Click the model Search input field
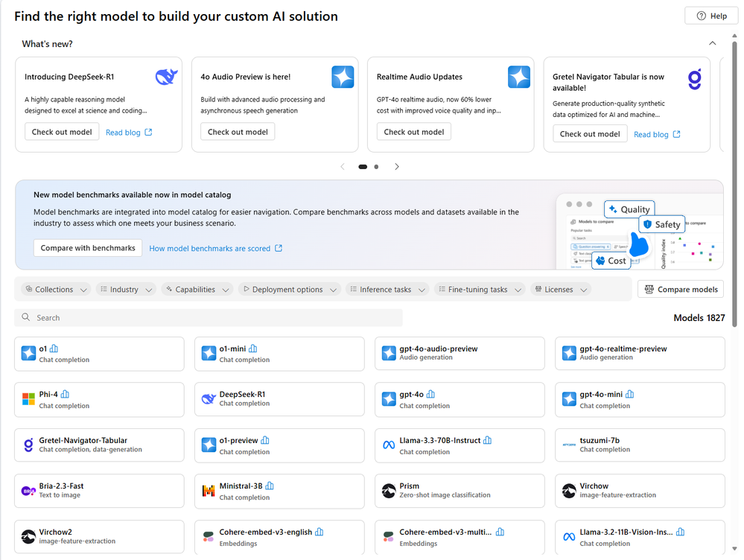This screenshot has height=560, width=744. [209, 317]
